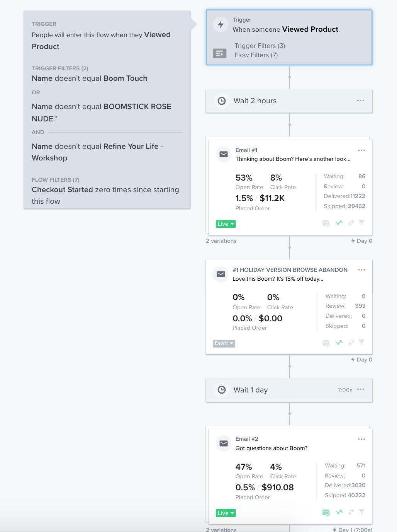The height and width of the screenshot is (532, 397).
Task: Open the ellipsis menu on Email #1
Action: tap(361, 150)
